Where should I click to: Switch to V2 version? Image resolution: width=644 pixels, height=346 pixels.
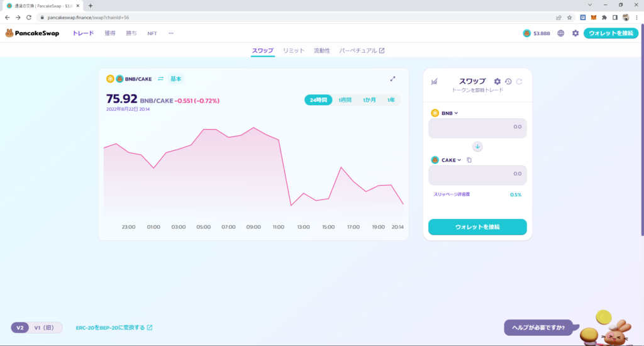pos(19,328)
